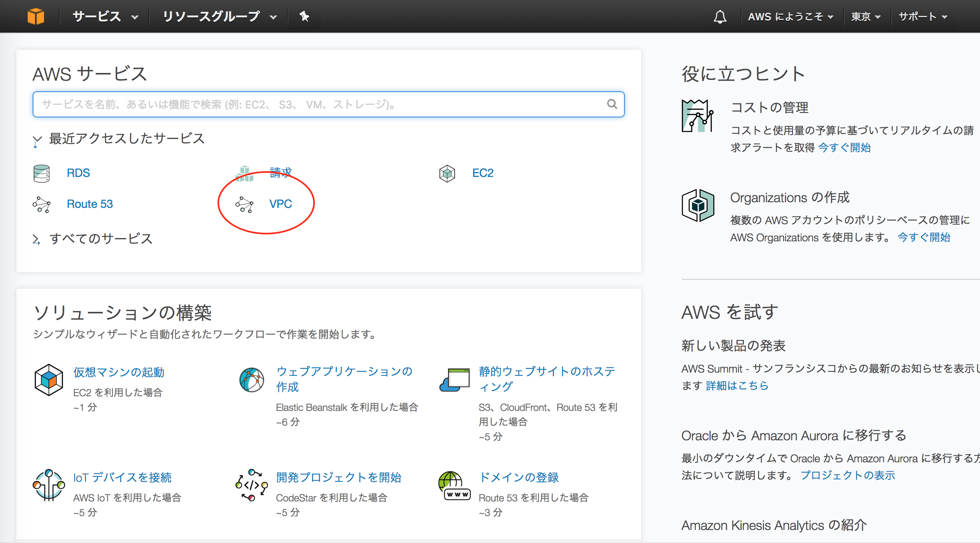980x543 pixels.
Task: Open 仮想マシンの起動 solution link
Action: 119,372
